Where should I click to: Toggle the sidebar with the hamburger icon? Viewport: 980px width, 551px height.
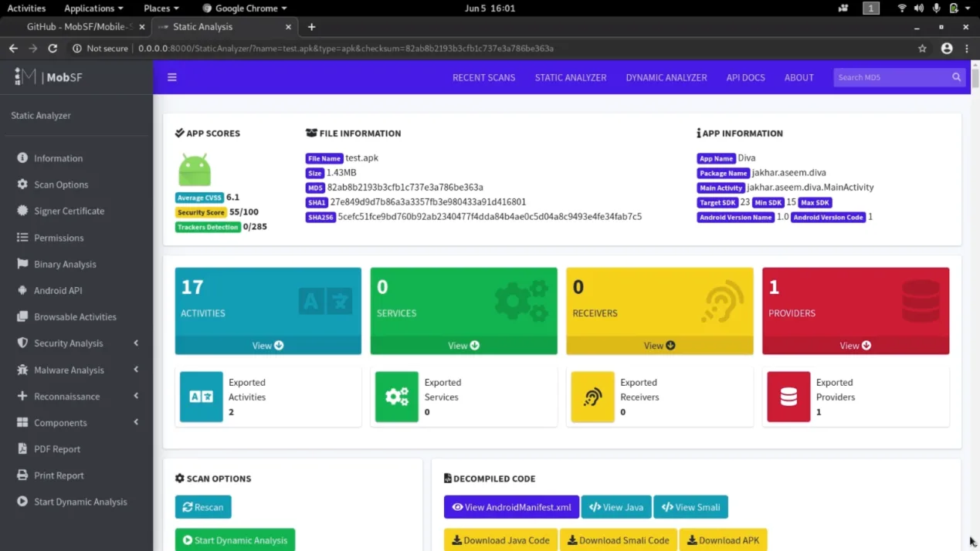[x=171, y=77]
